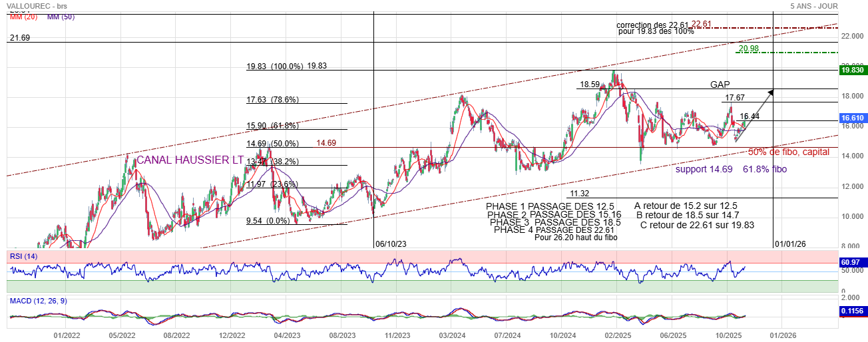Click the 06/10/23 vertical date marker
Screen dimensions: 868x342
click(391, 244)
